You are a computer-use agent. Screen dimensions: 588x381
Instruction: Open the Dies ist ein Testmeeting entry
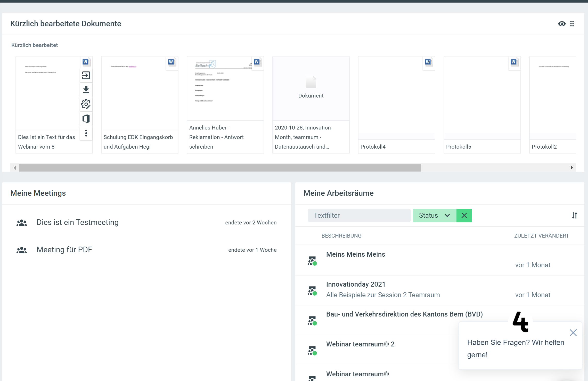pyautogui.click(x=77, y=222)
